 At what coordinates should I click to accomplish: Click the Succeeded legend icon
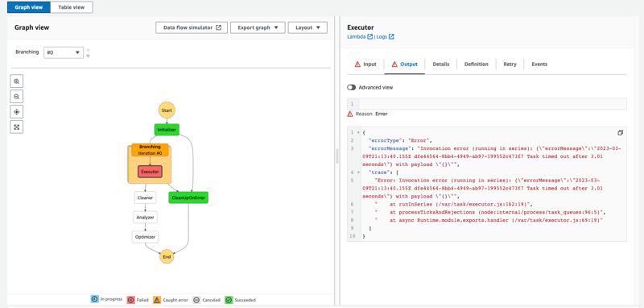pos(229,300)
